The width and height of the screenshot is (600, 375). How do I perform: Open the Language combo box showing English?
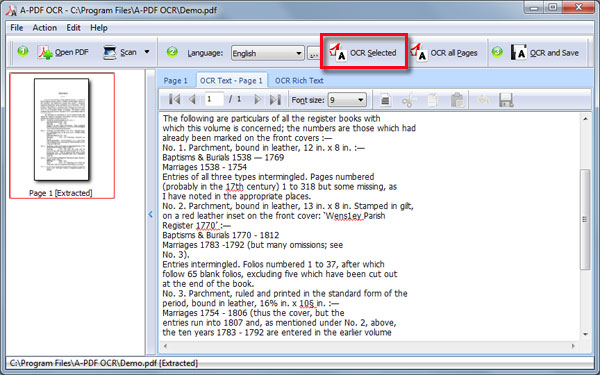tap(267, 53)
